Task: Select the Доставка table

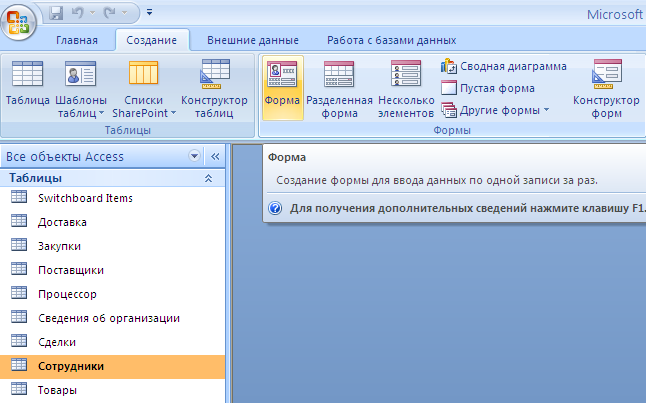Action: click(112, 222)
